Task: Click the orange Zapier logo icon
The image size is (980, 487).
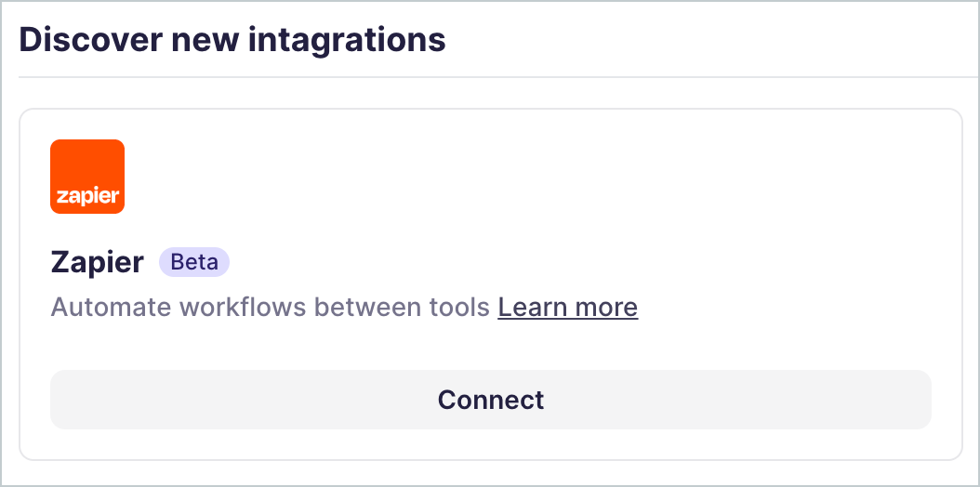Action: point(87,177)
